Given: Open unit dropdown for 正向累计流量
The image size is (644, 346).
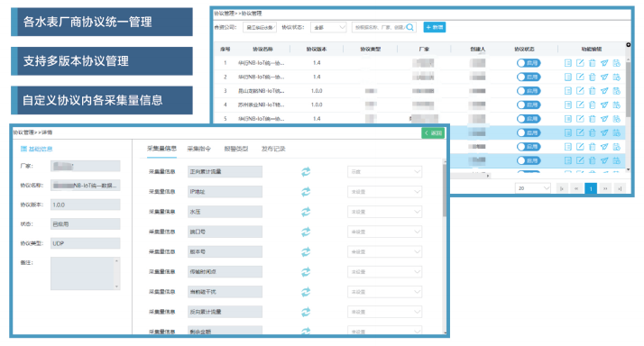Looking at the screenshot, I should pos(384,172).
